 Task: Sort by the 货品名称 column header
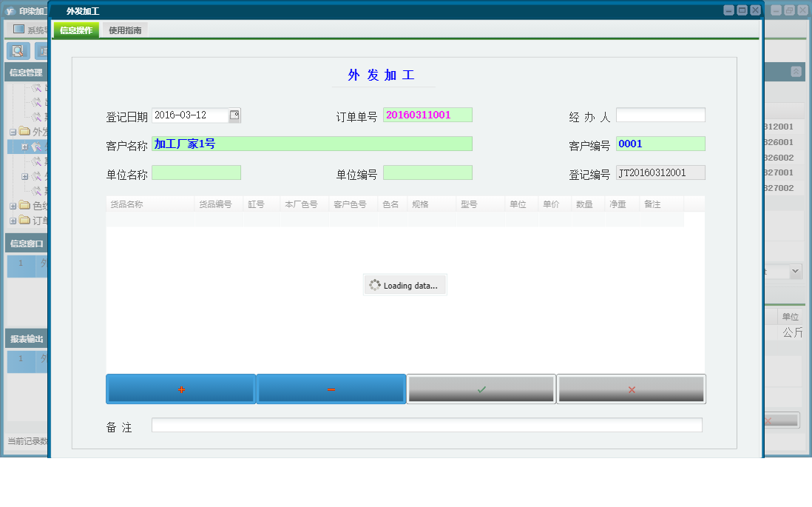[x=150, y=204]
